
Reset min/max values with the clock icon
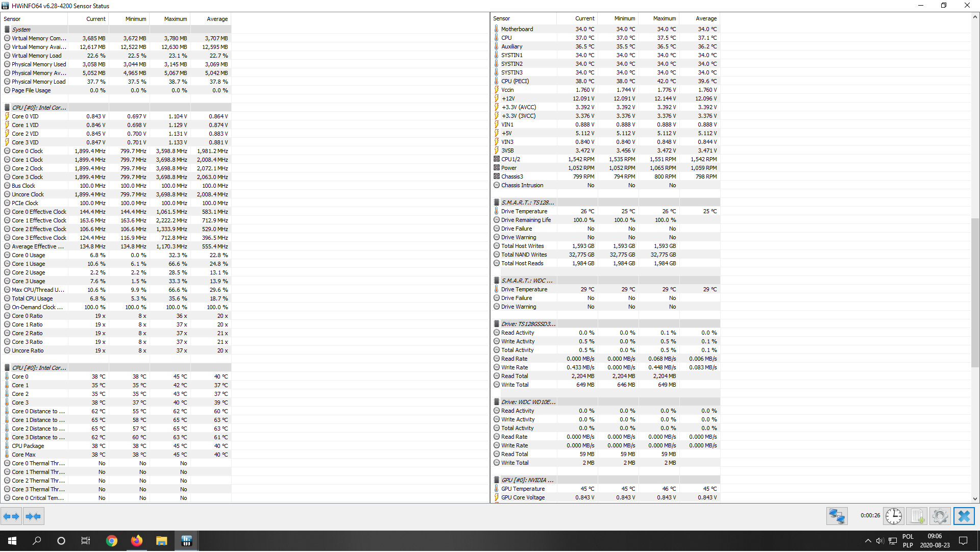(894, 516)
